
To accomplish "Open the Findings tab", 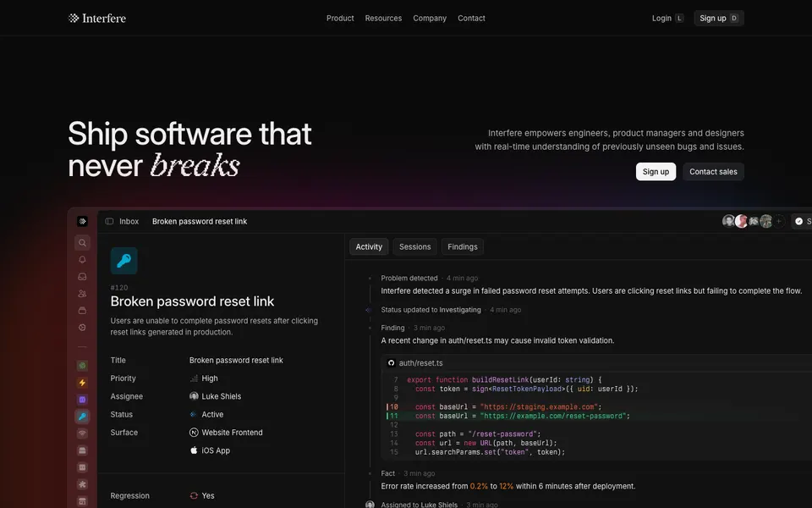I will [463, 246].
